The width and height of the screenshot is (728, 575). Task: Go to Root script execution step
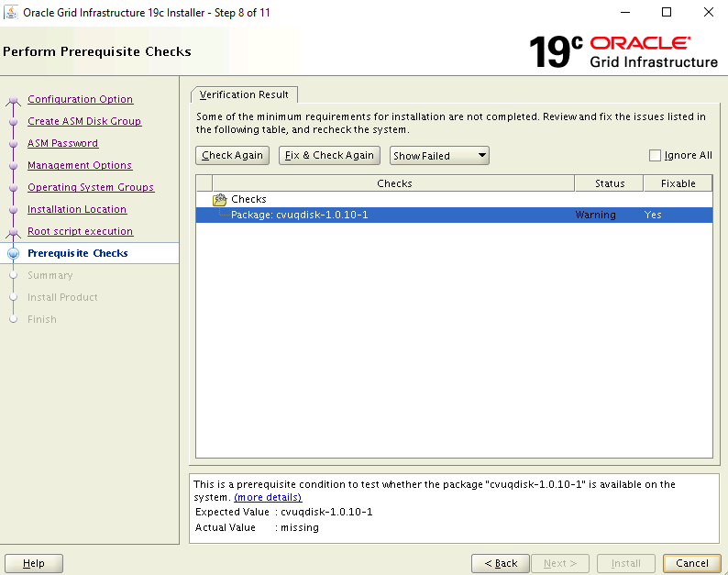(x=80, y=231)
